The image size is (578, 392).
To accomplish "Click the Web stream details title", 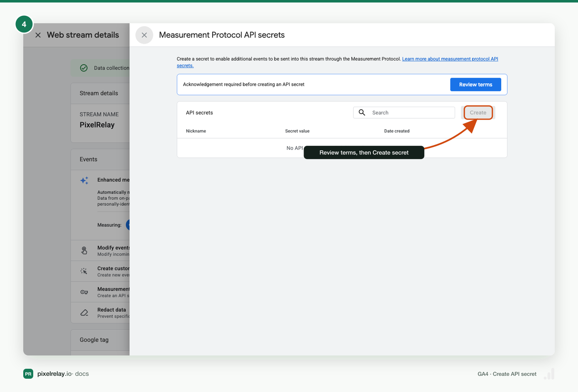I will point(83,35).
